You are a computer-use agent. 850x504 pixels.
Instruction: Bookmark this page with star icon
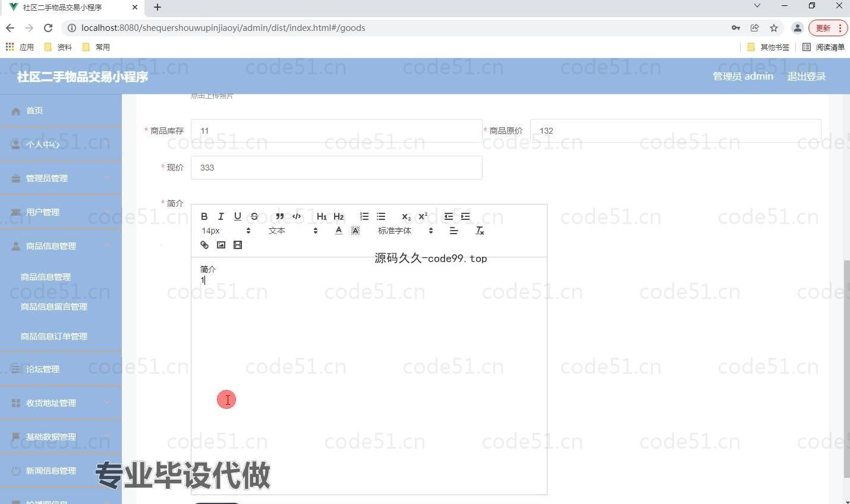coord(774,28)
